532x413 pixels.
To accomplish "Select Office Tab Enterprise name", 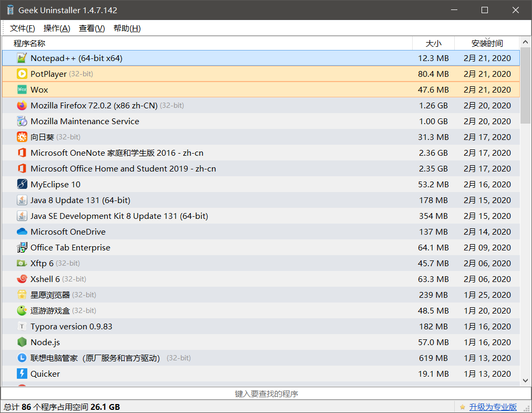I will coord(70,248).
